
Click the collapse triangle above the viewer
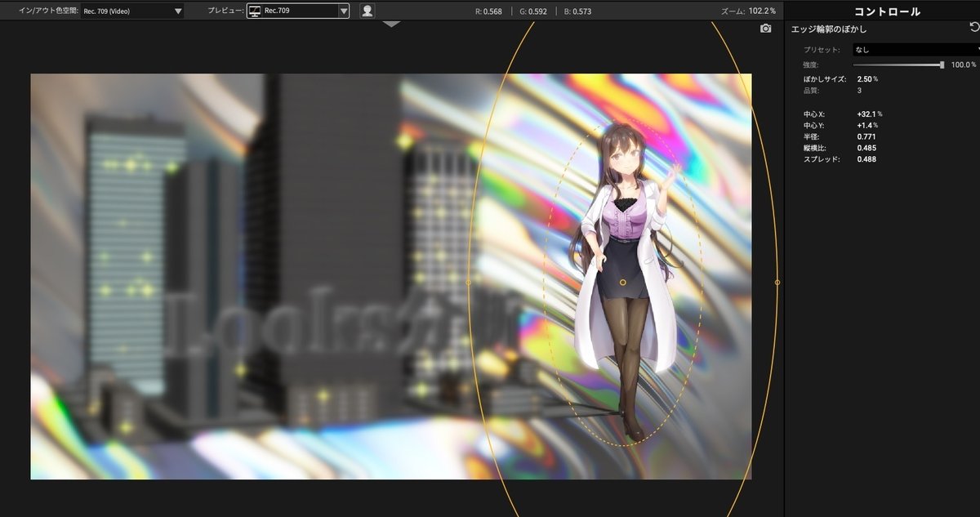(x=392, y=25)
